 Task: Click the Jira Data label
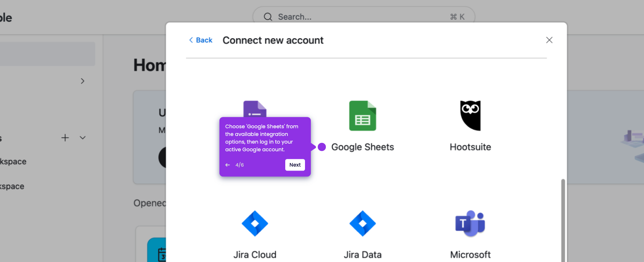pyautogui.click(x=362, y=255)
